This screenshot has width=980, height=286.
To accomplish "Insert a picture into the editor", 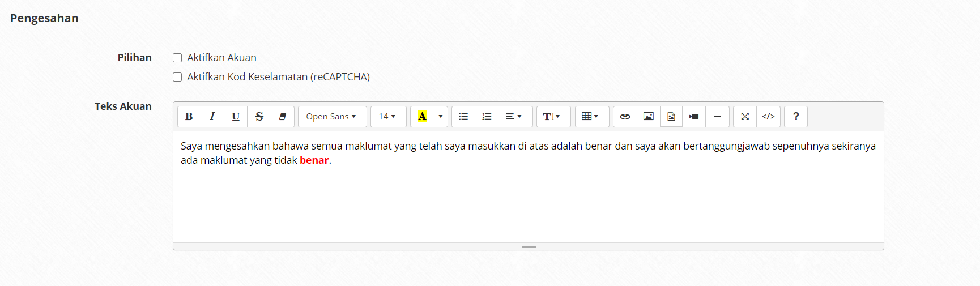I will 649,117.
